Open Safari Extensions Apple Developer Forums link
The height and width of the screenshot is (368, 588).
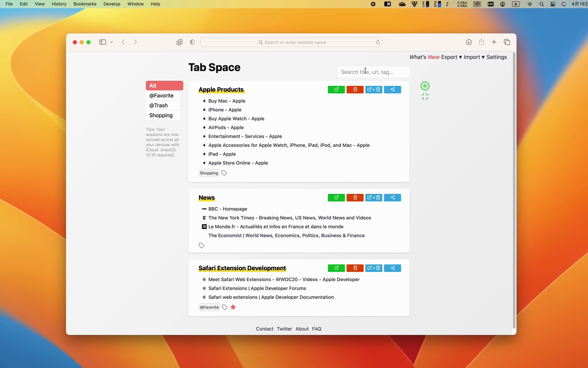tap(257, 288)
